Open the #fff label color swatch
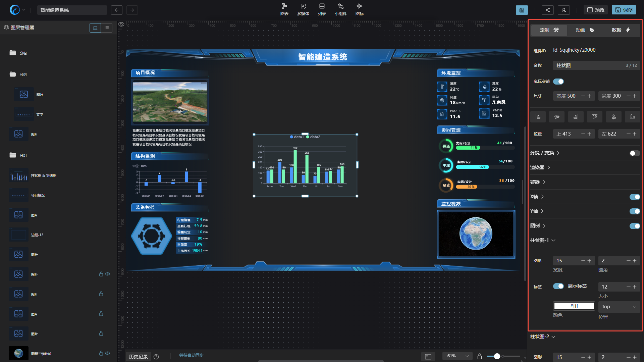 click(x=574, y=306)
